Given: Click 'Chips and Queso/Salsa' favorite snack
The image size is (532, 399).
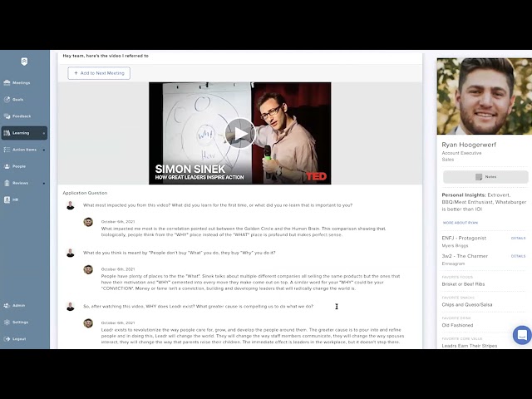Looking at the screenshot, I should point(467,305).
